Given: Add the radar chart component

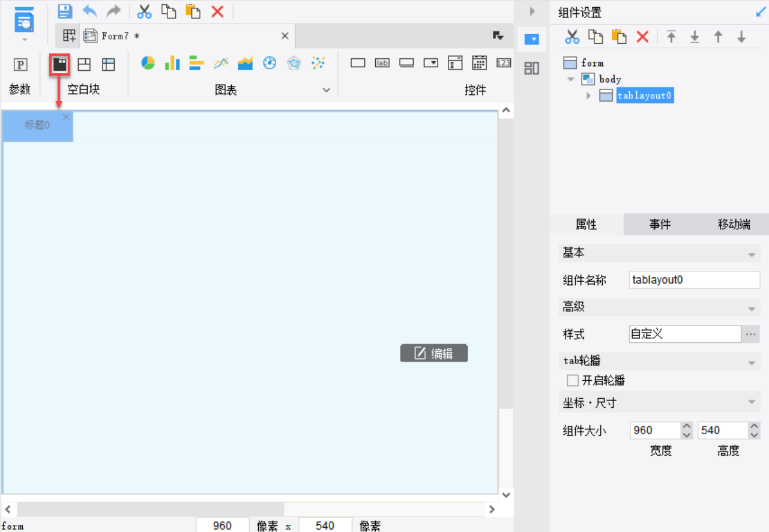Looking at the screenshot, I should pyautogui.click(x=294, y=63).
